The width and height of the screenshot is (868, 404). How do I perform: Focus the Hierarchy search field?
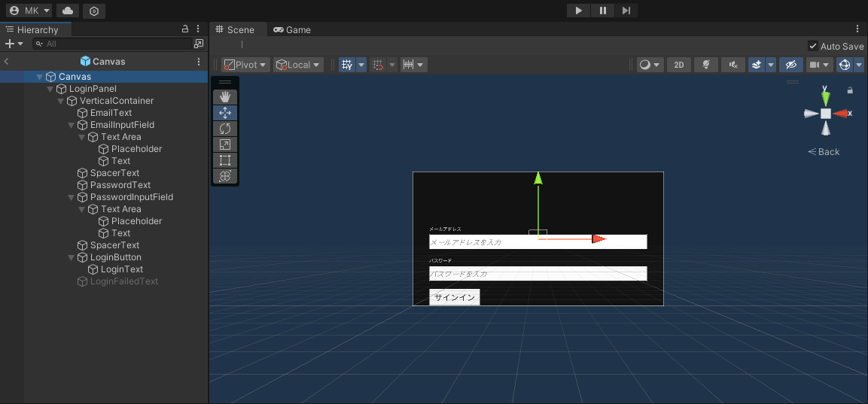tap(112, 44)
